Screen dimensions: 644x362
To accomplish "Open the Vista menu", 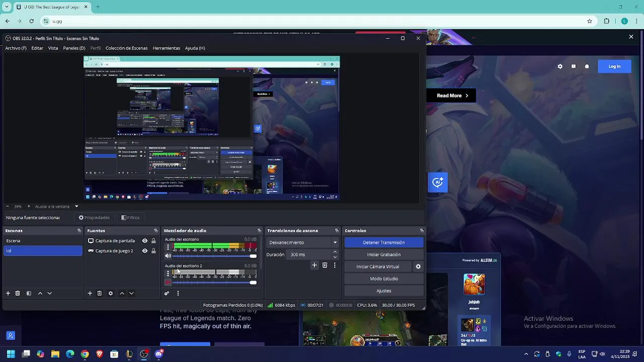I will 53,48.
